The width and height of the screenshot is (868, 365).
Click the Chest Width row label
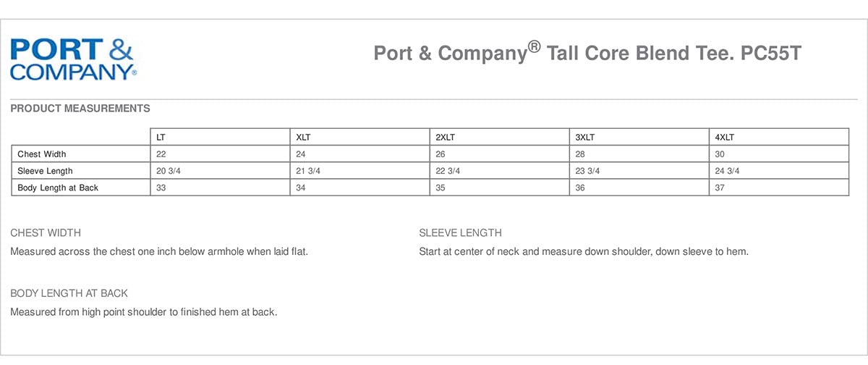click(42, 154)
